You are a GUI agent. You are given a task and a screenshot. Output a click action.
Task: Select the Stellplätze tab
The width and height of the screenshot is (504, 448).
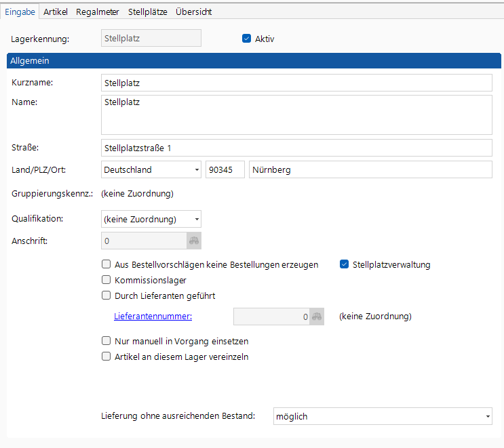(x=147, y=12)
